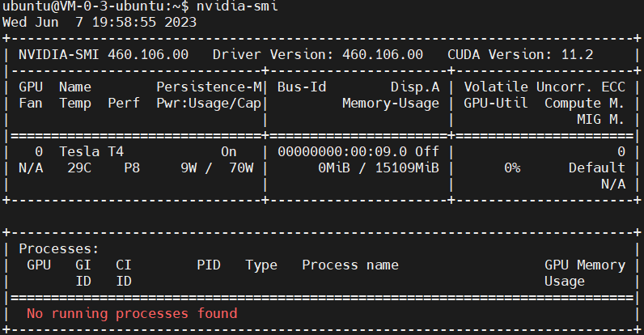Click the Driver Version: 460.106.00 text
The height and width of the screenshot is (335, 644).
click(x=318, y=54)
